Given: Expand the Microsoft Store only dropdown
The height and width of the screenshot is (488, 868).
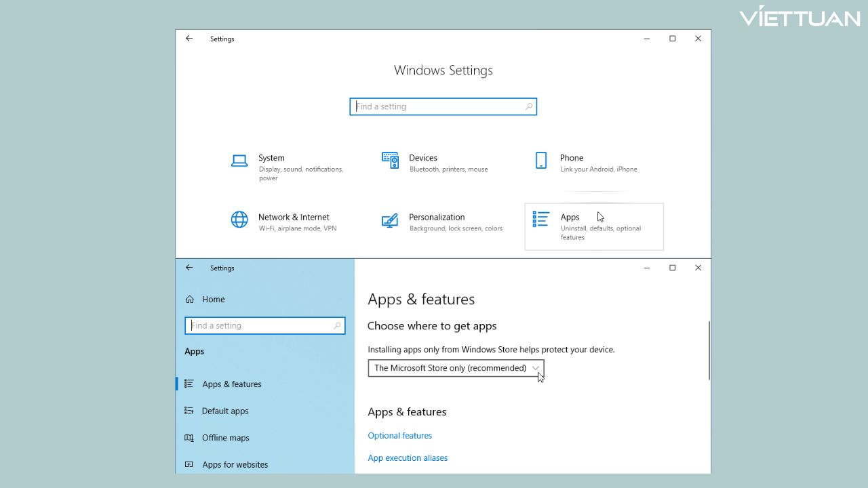Looking at the screenshot, I should click(456, 368).
